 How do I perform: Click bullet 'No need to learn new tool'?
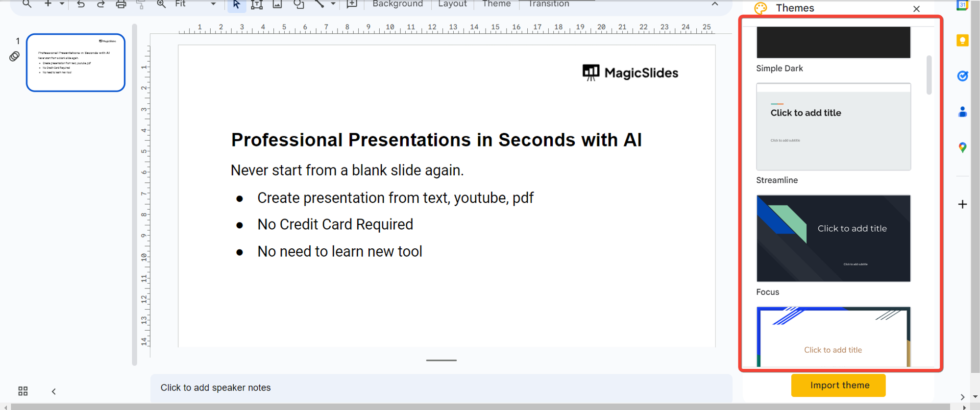tap(340, 252)
